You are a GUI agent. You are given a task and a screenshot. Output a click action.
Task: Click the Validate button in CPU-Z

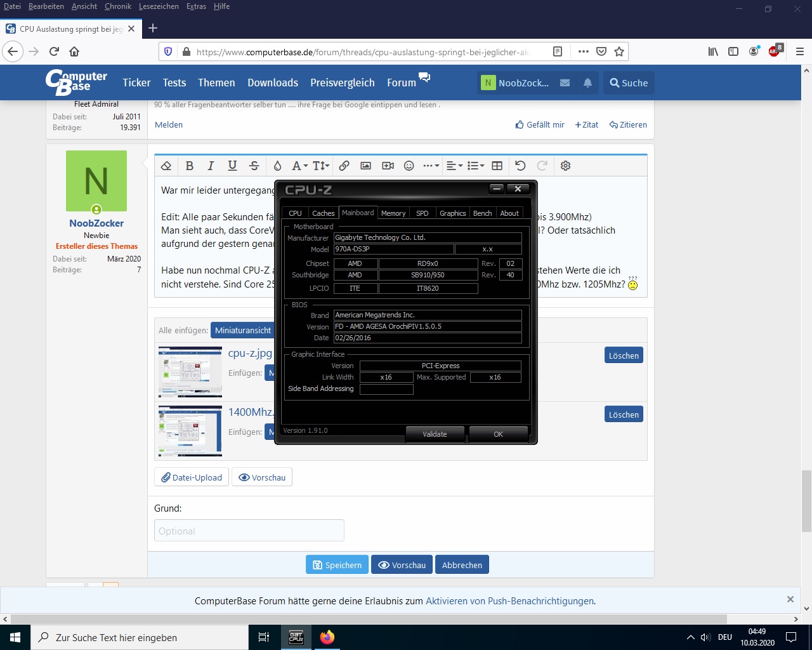435,434
